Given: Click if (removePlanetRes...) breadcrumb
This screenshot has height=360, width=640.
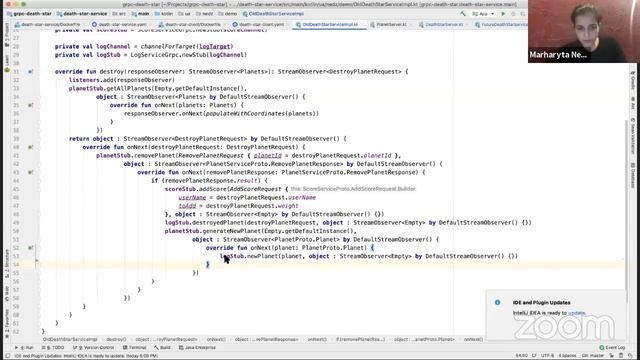Looking at the screenshot, I should click(360, 339).
